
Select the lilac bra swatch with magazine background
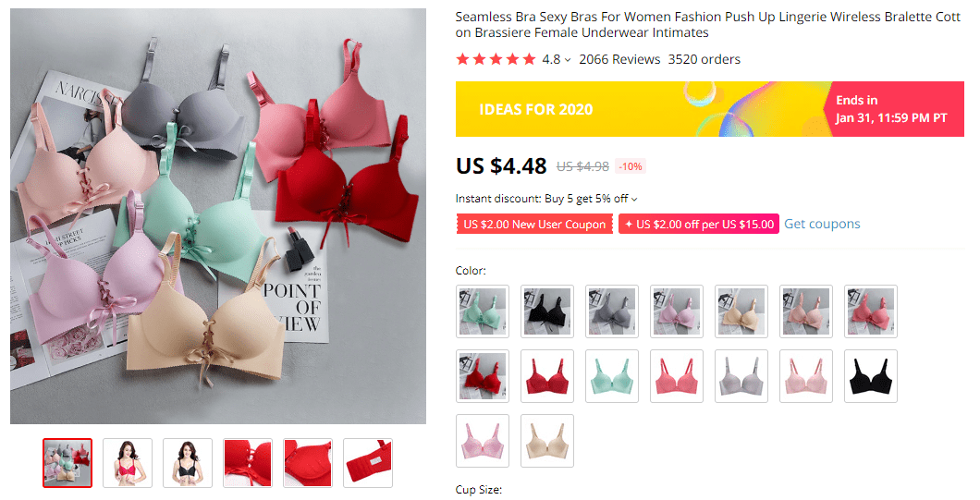(x=676, y=311)
